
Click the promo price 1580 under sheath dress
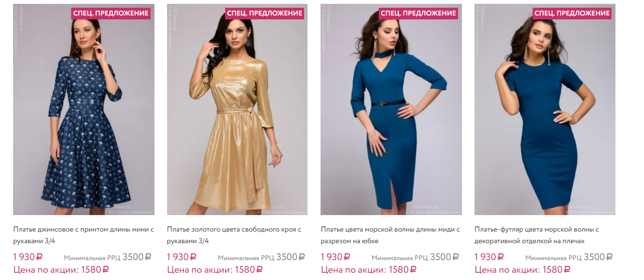[x=522, y=269]
